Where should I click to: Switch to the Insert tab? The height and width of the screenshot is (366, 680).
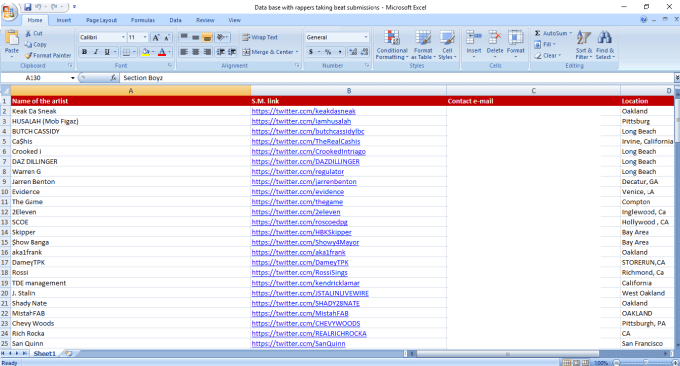pos(63,20)
